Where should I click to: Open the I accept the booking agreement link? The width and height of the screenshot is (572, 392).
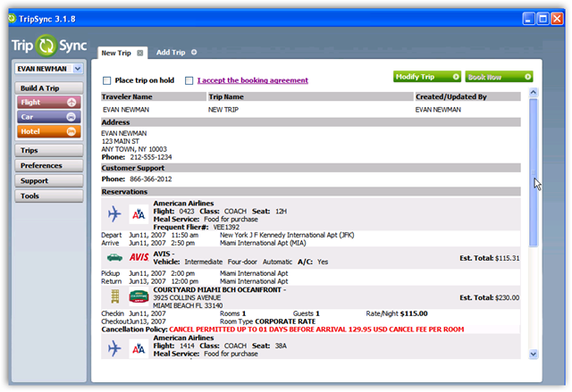252,80
